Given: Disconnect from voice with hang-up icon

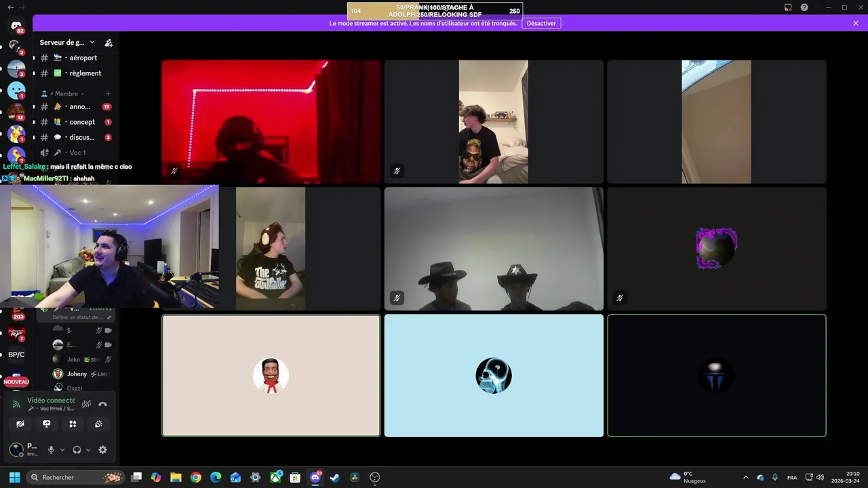Looking at the screenshot, I should click(x=102, y=404).
